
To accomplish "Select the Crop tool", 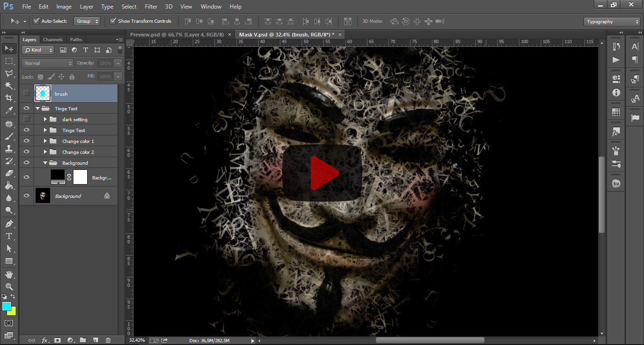I will [x=9, y=98].
